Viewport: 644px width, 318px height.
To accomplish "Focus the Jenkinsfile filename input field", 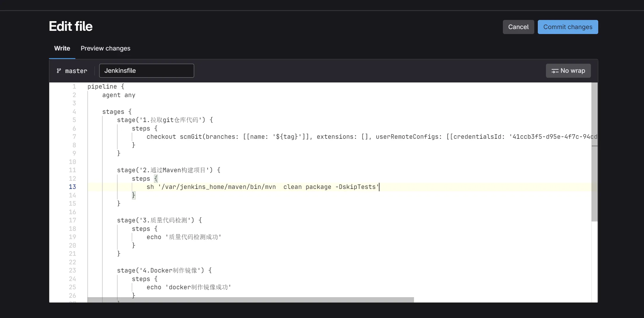I will coord(146,71).
